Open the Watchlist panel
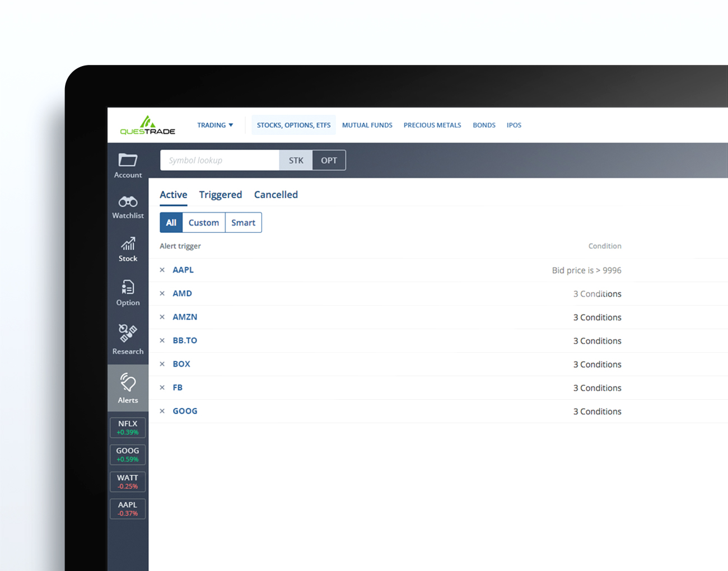Viewport: 728px width, 571px height. coord(128,206)
